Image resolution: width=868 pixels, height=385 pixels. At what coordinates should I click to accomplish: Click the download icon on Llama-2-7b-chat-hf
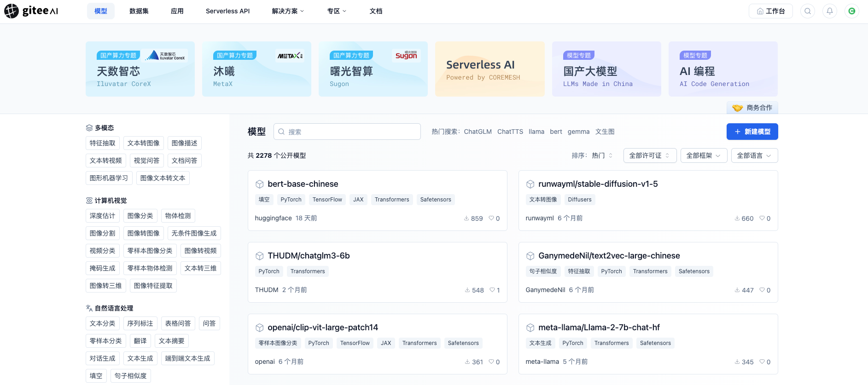coord(737,362)
